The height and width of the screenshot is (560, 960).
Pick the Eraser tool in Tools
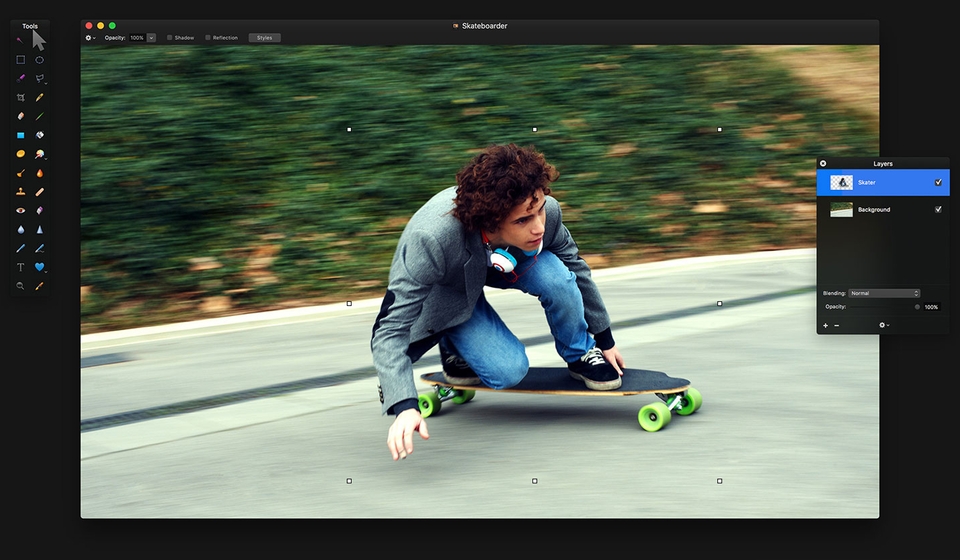20,116
